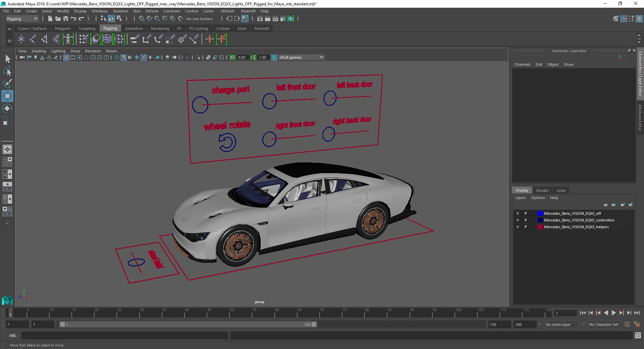
Task: Create a new empty layer icon
Action: [623, 205]
